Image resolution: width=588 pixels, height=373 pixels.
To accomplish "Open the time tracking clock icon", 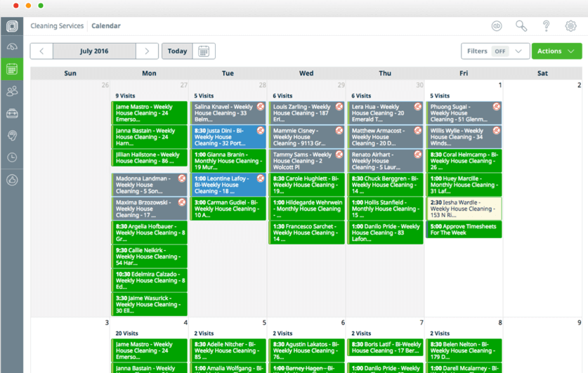I will [12, 157].
